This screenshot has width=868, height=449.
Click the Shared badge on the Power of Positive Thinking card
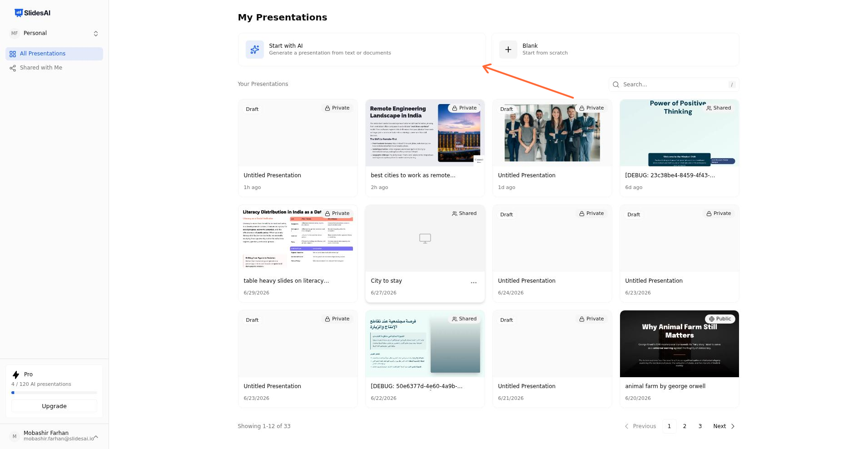click(x=719, y=108)
